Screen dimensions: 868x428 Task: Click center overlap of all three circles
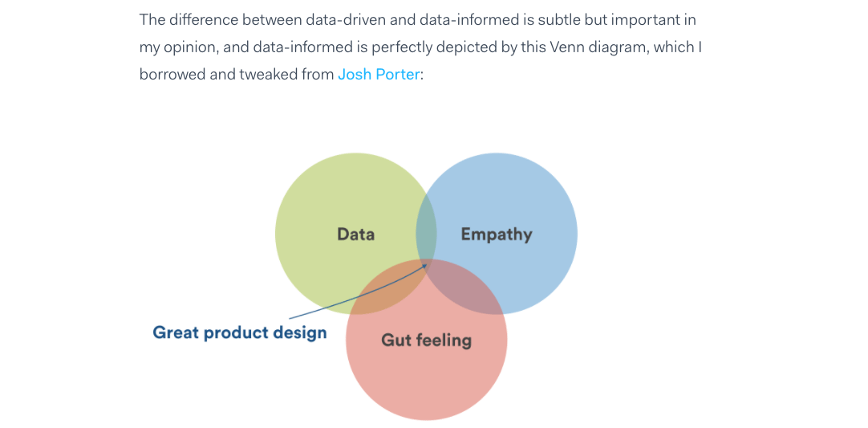coord(426,267)
